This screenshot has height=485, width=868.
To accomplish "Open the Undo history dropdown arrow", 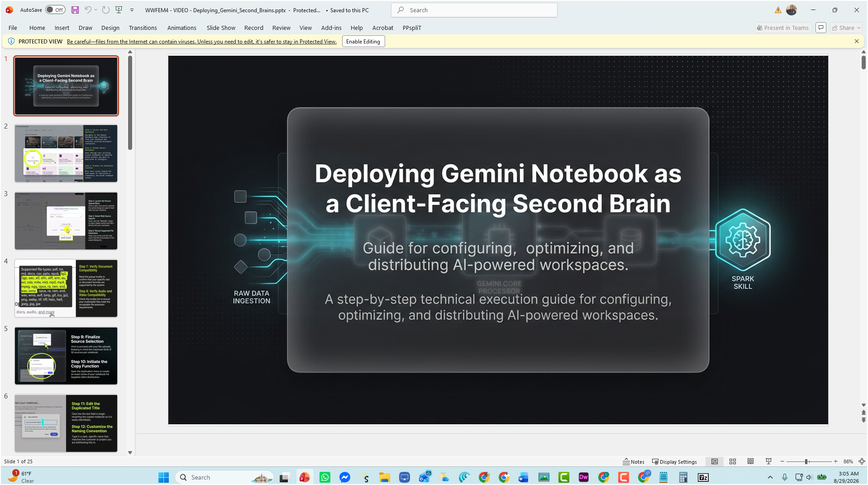I will pos(96,10).
